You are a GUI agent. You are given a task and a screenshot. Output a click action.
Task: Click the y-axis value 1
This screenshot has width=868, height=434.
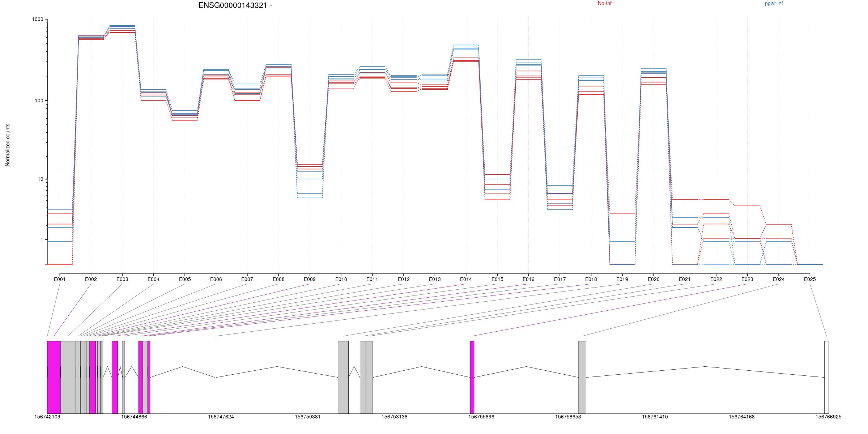(x=42, y=240)
